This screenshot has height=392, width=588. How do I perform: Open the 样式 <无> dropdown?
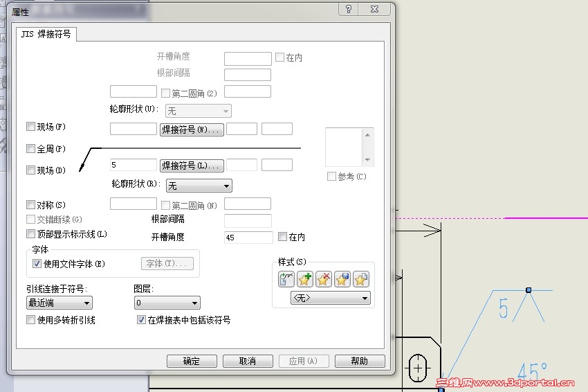(331, 298)
